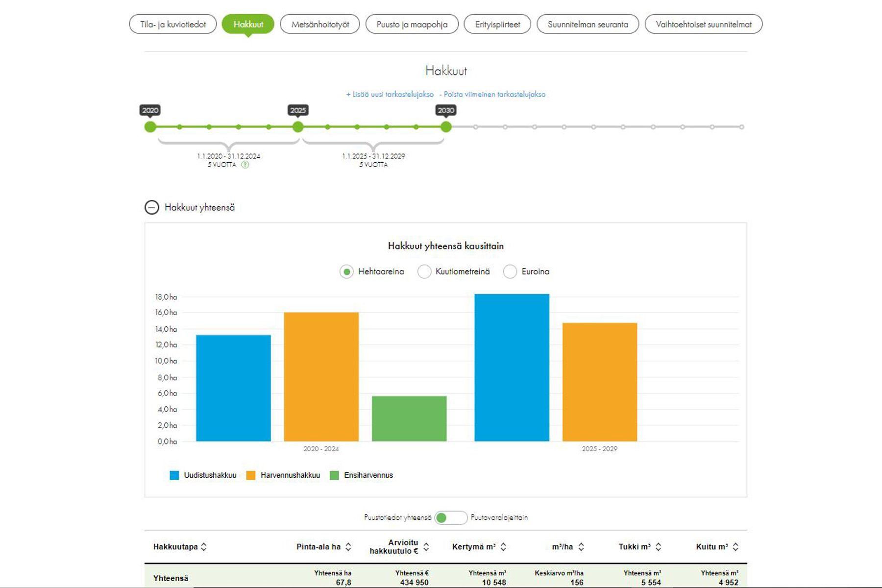Click the blue Uudistushakkuu bar for 2020-2024
This screenshot has height=588, width=882.
[233, 388]
